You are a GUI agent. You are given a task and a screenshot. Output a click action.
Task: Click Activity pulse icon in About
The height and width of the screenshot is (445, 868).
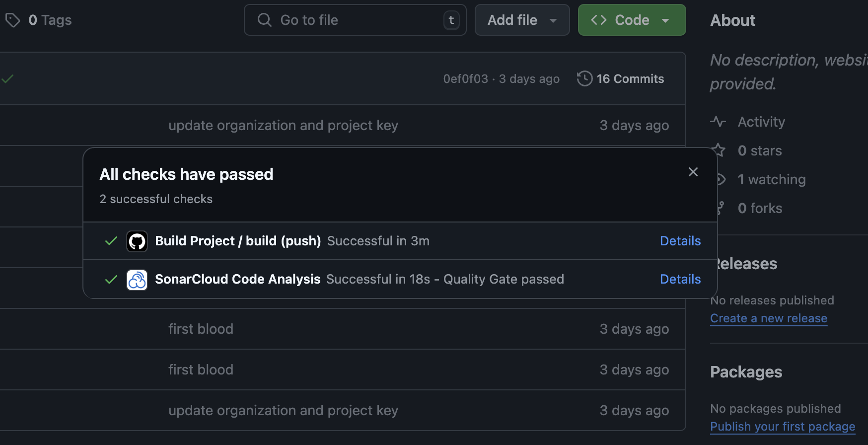(x=718, y=122)
